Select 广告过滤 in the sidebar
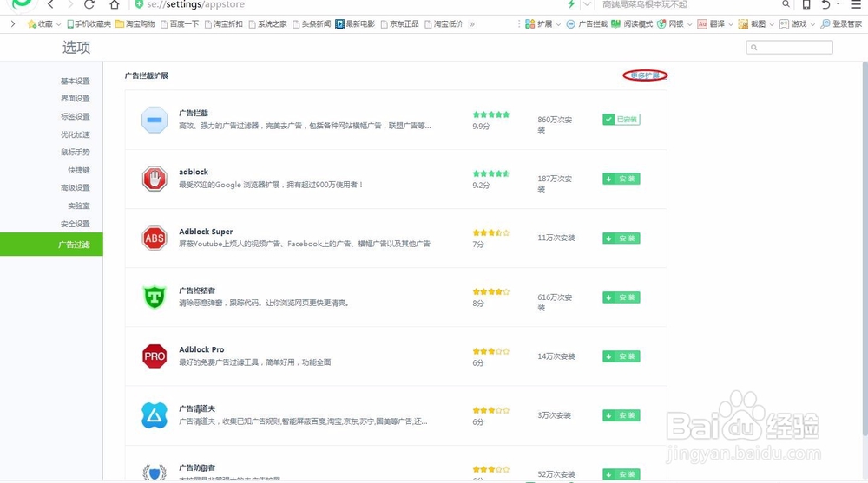Viewport: 868px width, 483px height. click(x=51, y=245)
